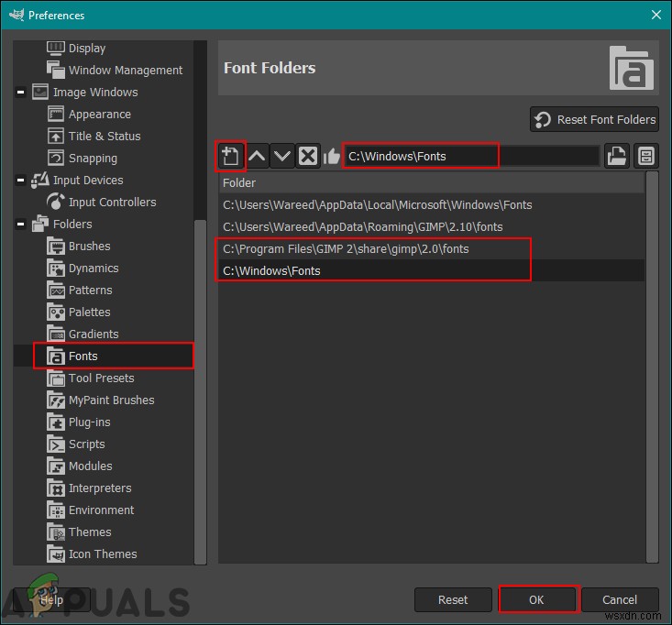Click the Gradients folder icon
Image resolution: width=672 pixels, height=625 pixels.
56,334
